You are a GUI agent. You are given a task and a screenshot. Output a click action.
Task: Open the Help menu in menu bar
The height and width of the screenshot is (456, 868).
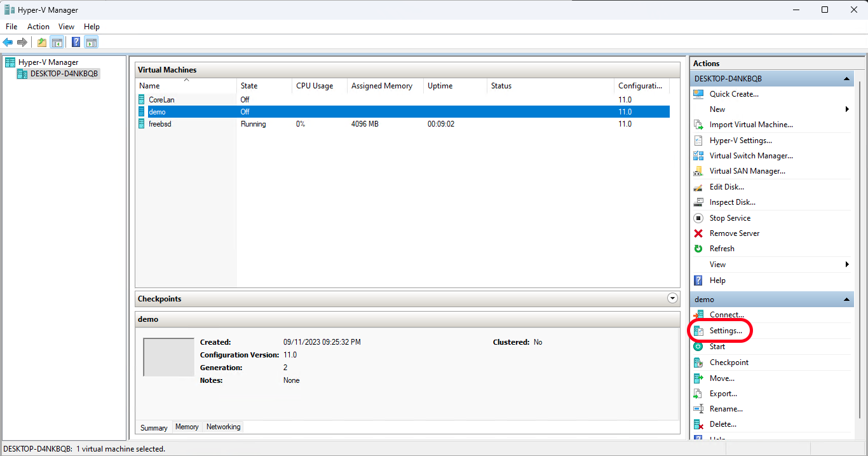(92, 27)
